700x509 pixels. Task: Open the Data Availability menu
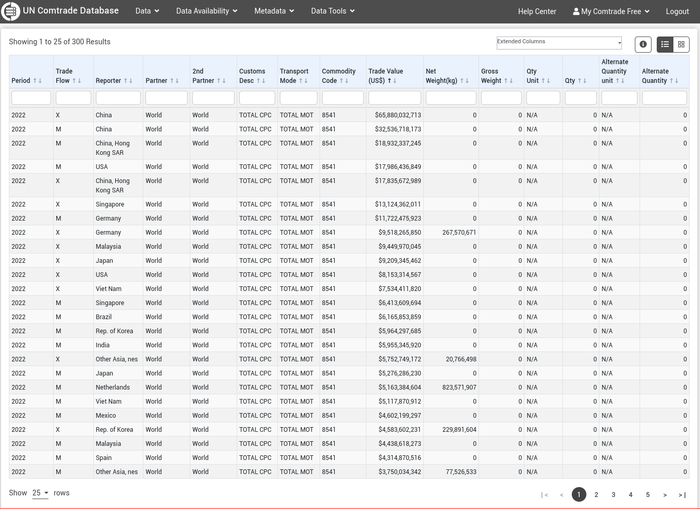[206, 11]
